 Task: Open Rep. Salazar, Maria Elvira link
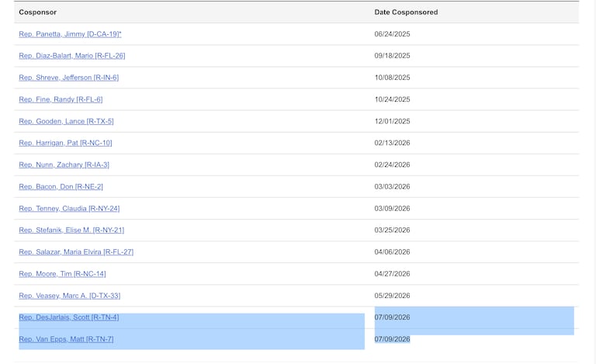(x=76, y=252)
